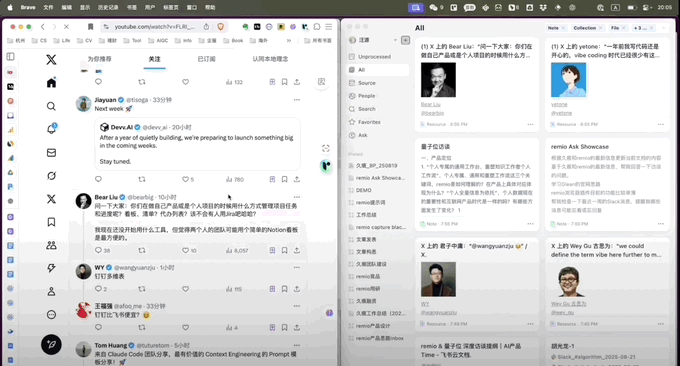Viewport: 680px width, 366px height.
Task: Open the remio Ask Showcase card
Action: 607,184
